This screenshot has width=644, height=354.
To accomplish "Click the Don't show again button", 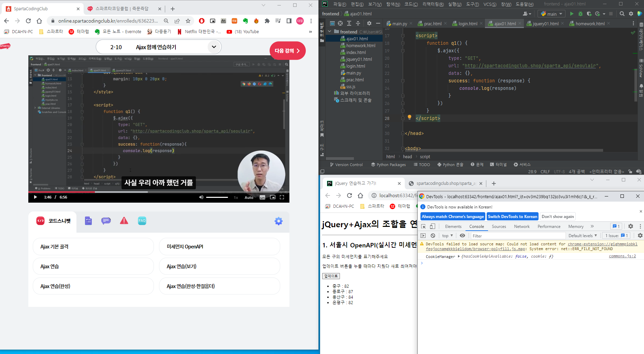I will (558, 216).
